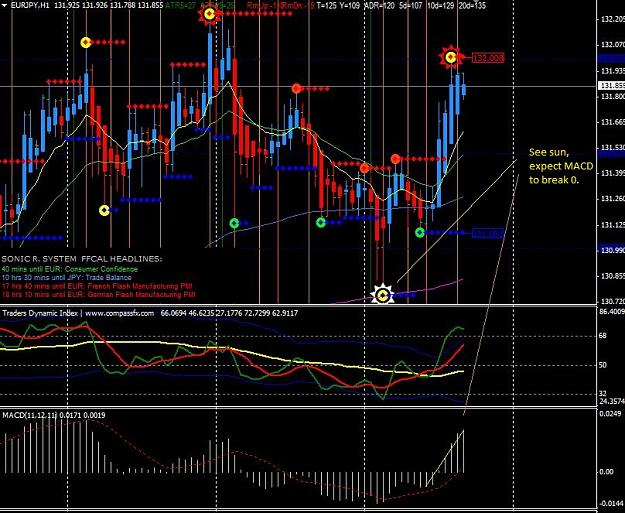Click the 32 level on the TDI scale

point(603,394)
